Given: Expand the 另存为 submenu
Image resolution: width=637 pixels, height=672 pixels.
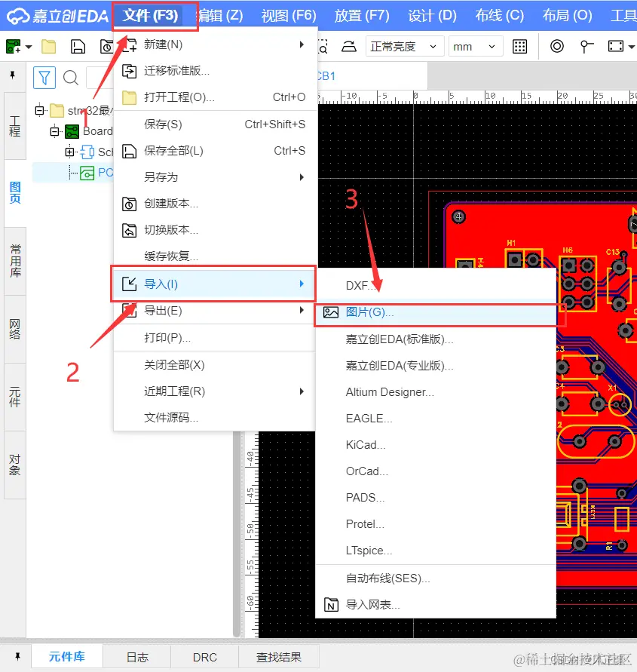Looking at the screenshot, I should click(216, 177).
